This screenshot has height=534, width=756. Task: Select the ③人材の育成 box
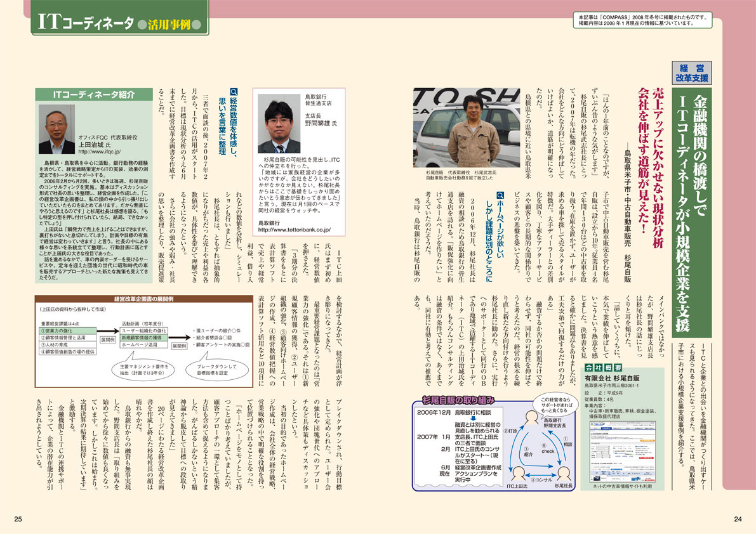tap(67, 345)
